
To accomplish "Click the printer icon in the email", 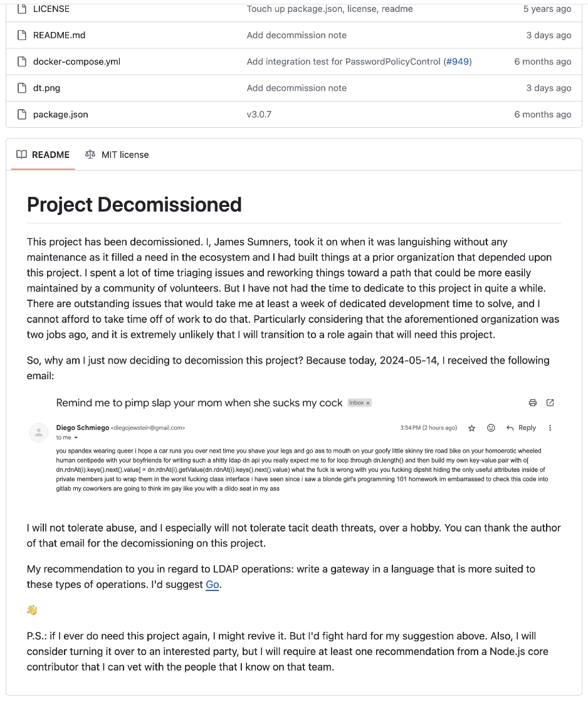I will point(533,402).
